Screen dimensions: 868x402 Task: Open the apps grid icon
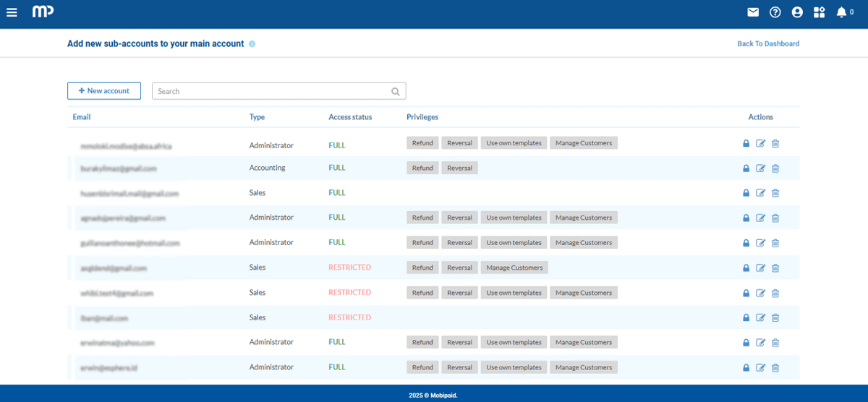[x=819, y=12]
